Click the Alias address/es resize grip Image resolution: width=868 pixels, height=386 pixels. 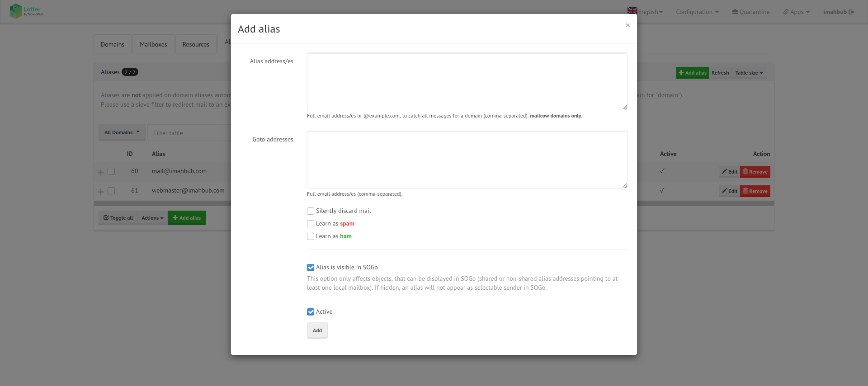[625, 107]
